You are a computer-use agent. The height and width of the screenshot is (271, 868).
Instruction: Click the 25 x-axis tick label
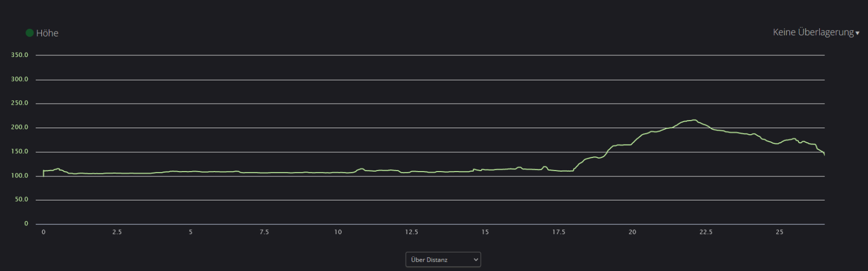pyautogui.click(x=780, y=232)
